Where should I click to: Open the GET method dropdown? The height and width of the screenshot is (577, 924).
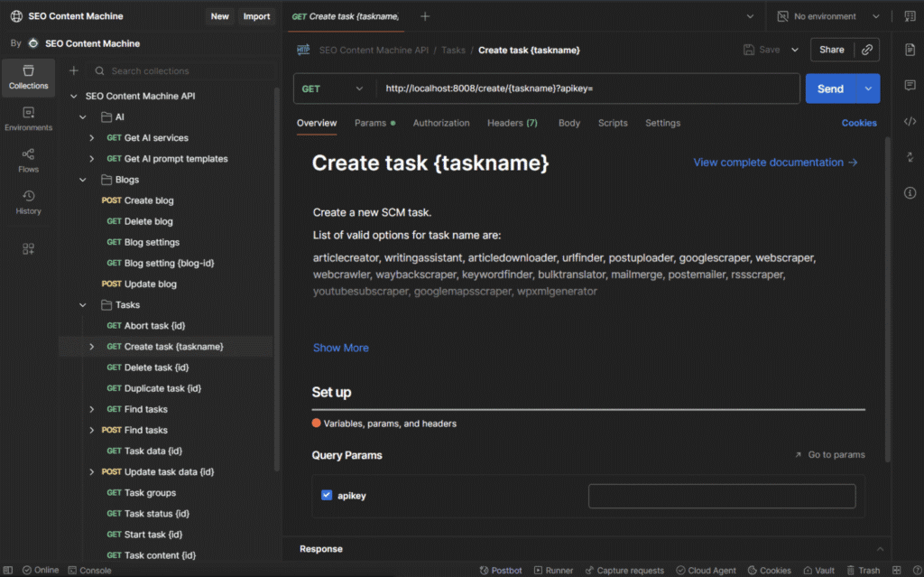(334, 88)
